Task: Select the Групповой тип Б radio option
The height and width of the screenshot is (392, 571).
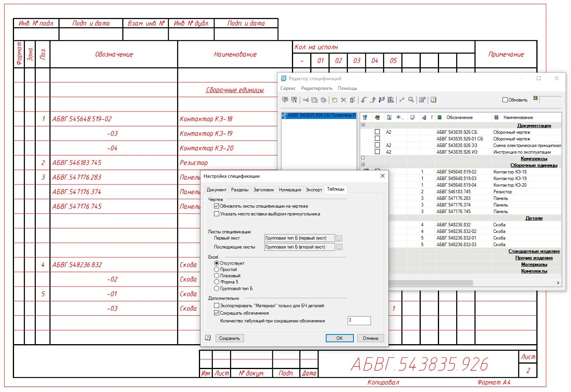Action: 217,289
